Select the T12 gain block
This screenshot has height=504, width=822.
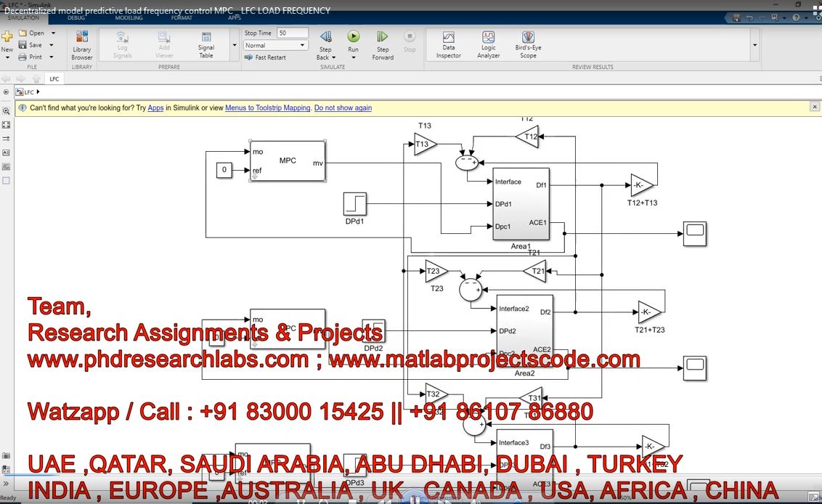tap(527, 137)
